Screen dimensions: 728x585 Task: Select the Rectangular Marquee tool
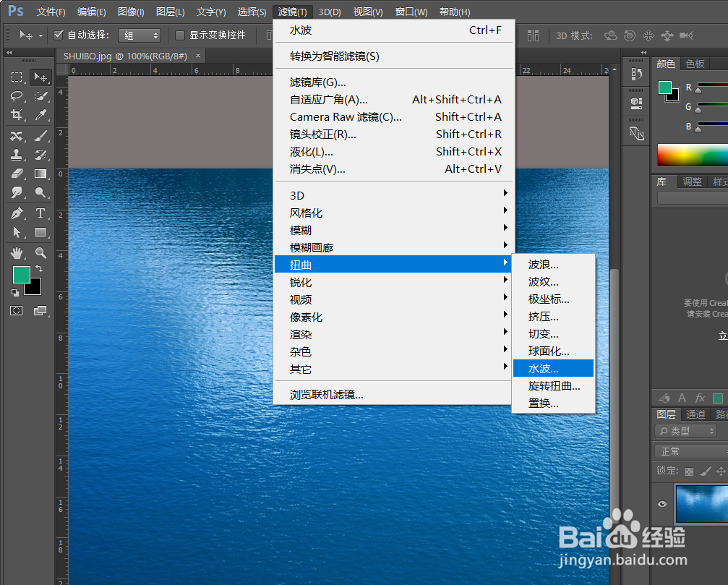click(17, 77)
